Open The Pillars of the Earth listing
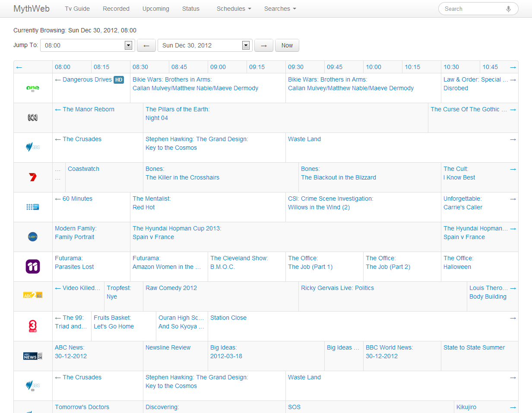 [177, 109]
